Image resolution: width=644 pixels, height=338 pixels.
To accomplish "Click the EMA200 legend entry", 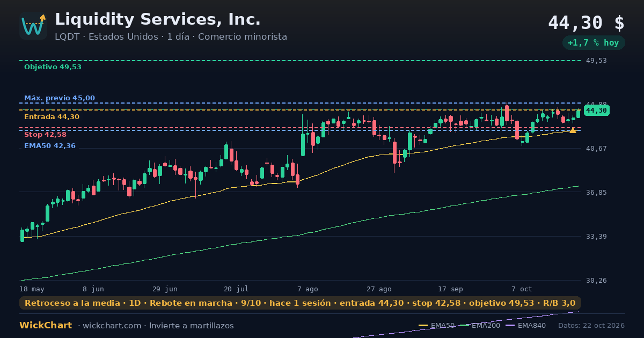I will pyautogui.click(x=481, y=326).
